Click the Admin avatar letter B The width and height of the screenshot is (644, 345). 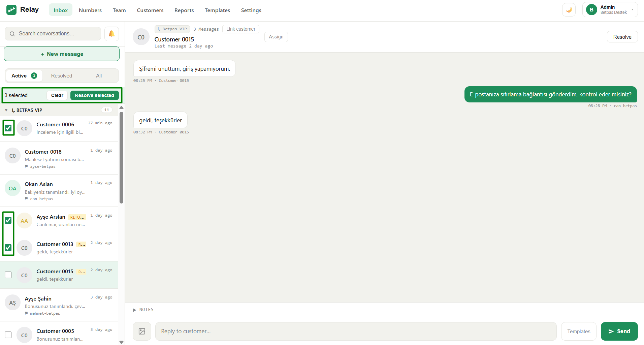[x=591, y=10]
